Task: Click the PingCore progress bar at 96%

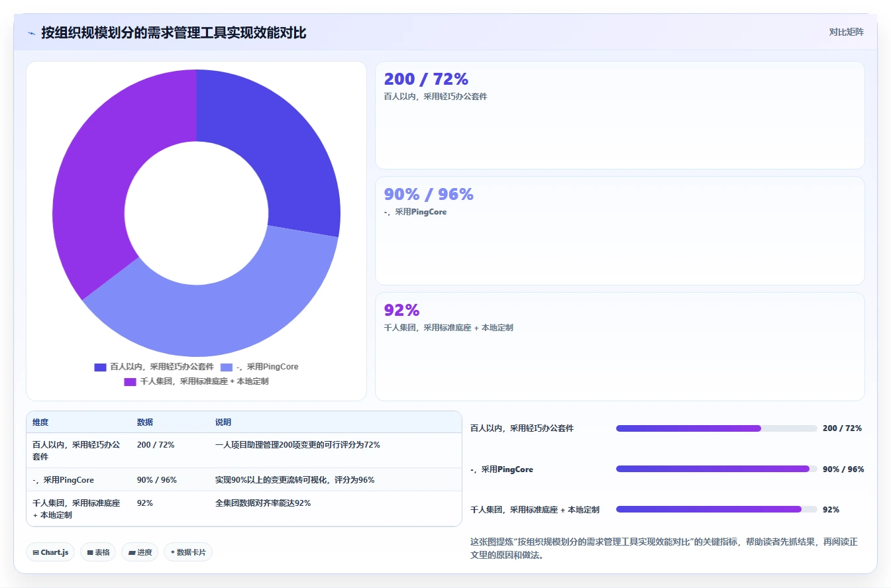Action: pyautogui.click(x=716, y=469)
